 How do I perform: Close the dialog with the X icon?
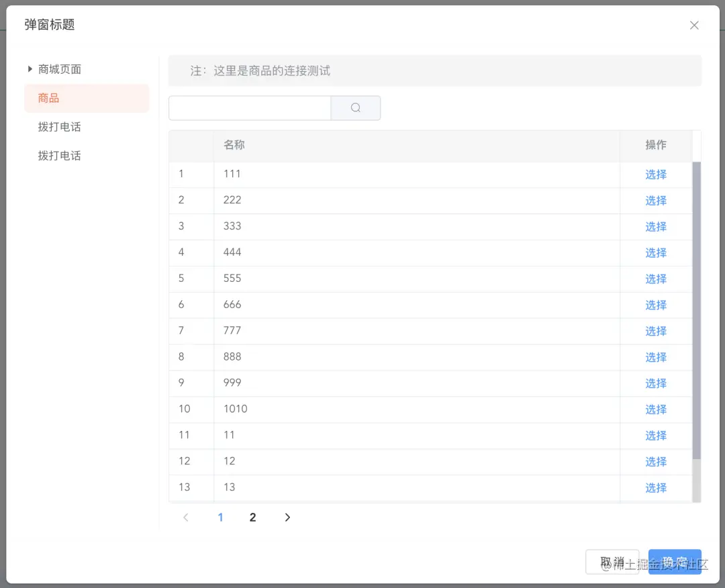click(x=694, y=26)
